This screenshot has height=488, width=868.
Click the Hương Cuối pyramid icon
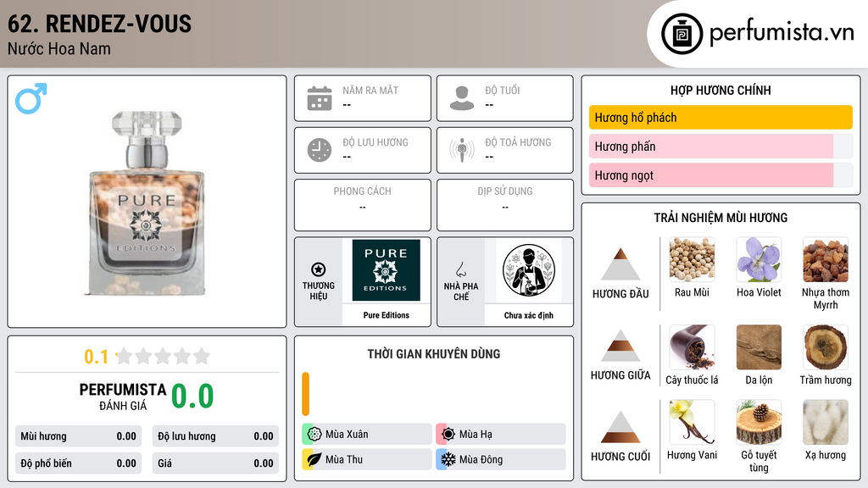[620, 427]
